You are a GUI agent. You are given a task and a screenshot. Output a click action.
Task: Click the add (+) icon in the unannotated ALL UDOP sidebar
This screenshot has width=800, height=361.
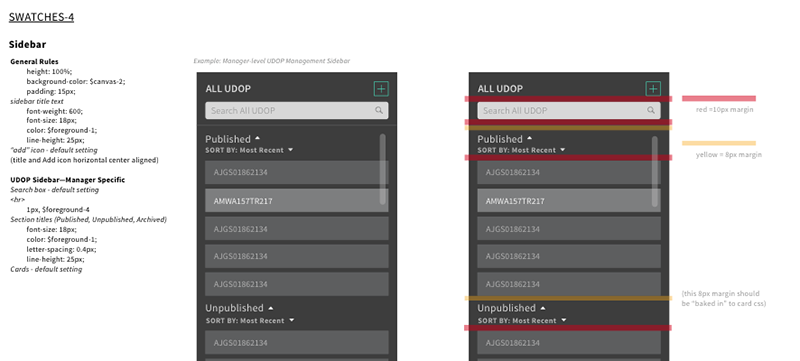381,89
